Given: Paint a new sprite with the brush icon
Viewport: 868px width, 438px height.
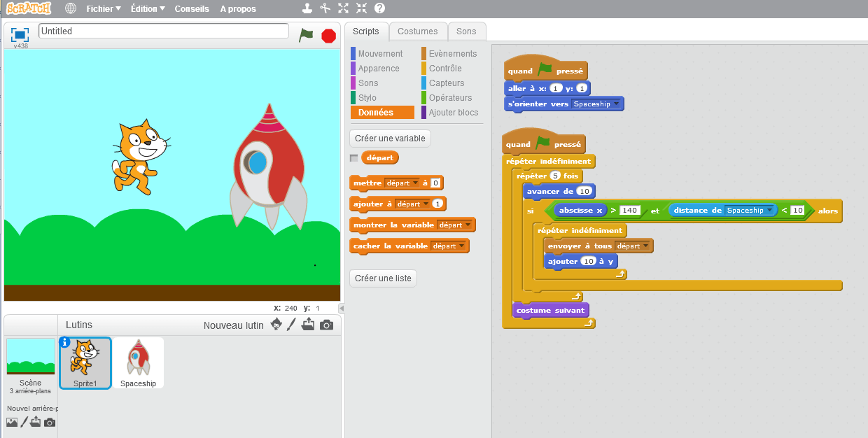Looking at the screenshot, I should 291,325.
